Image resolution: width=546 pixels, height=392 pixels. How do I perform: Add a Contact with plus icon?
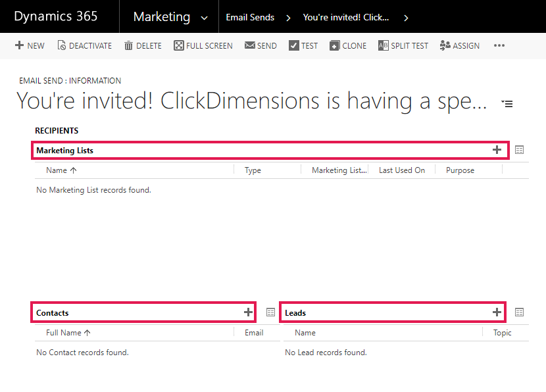coord(248,312)
